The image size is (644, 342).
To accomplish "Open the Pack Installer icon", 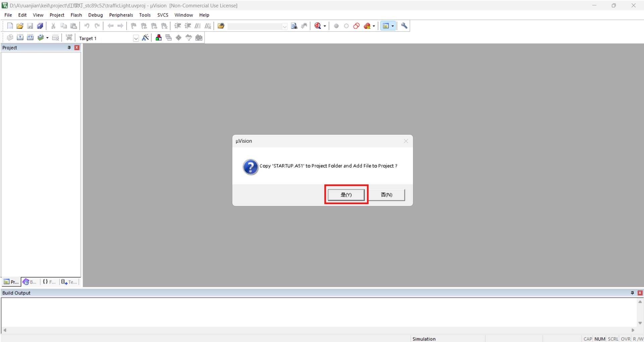I will click(199, 38).
